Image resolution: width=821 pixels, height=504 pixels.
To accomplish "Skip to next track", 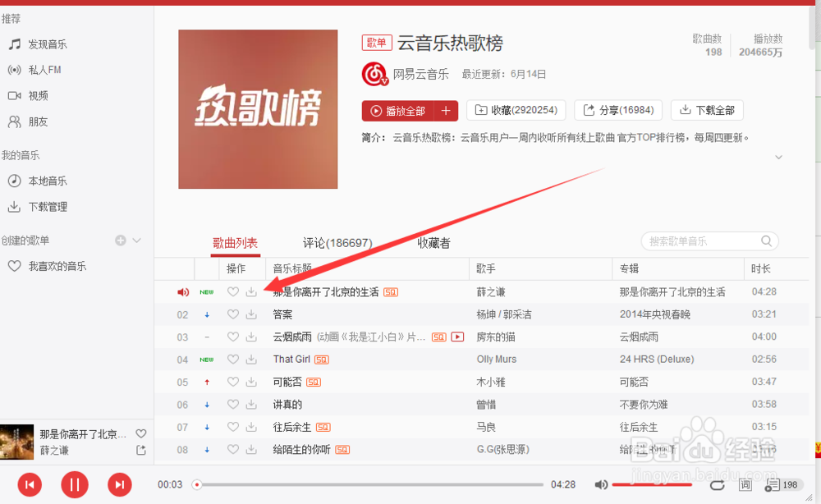I will pos(120,484).
